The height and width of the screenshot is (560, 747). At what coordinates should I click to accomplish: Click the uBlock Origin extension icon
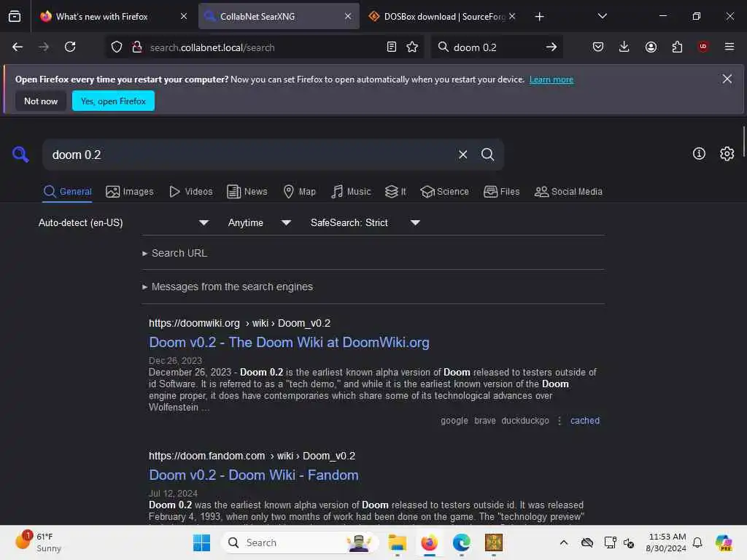(703, 47)
